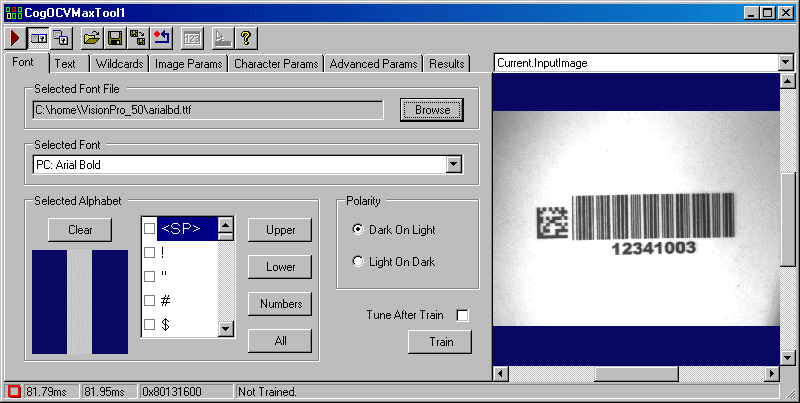This screenshot has height=403, width=800.
Task: Check the $ character checkbox
Action: tap(149, 324)
